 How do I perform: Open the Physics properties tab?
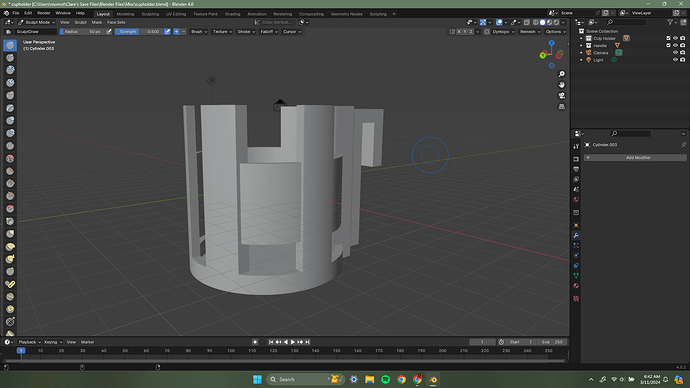point(576,256)
